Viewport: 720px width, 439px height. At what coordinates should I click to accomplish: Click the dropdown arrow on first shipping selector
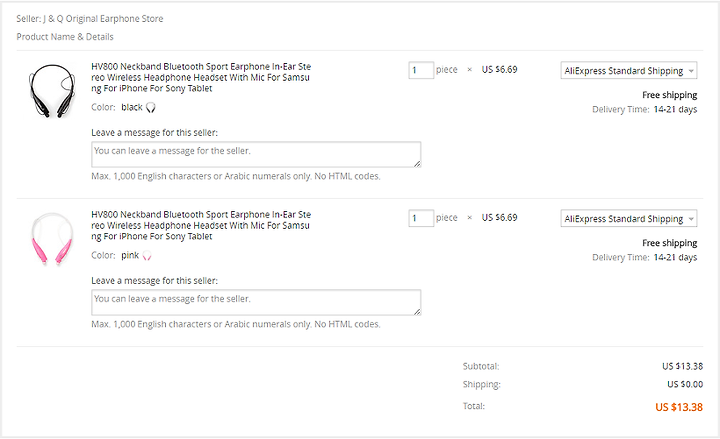(x=691, y=71)
